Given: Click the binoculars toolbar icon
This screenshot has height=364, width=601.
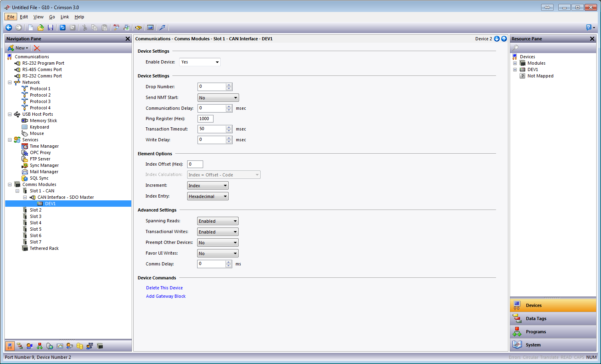Looking at the screenshot, I should click(138, 28).
